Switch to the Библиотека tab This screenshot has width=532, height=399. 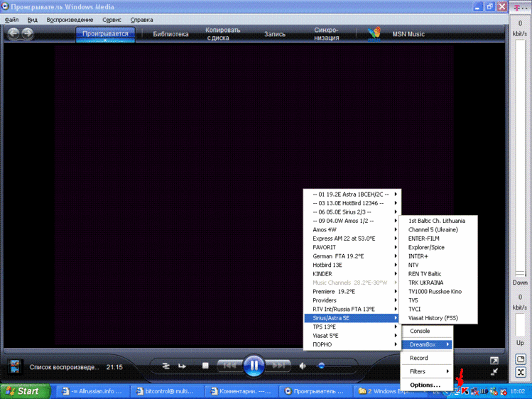(170, 34)
